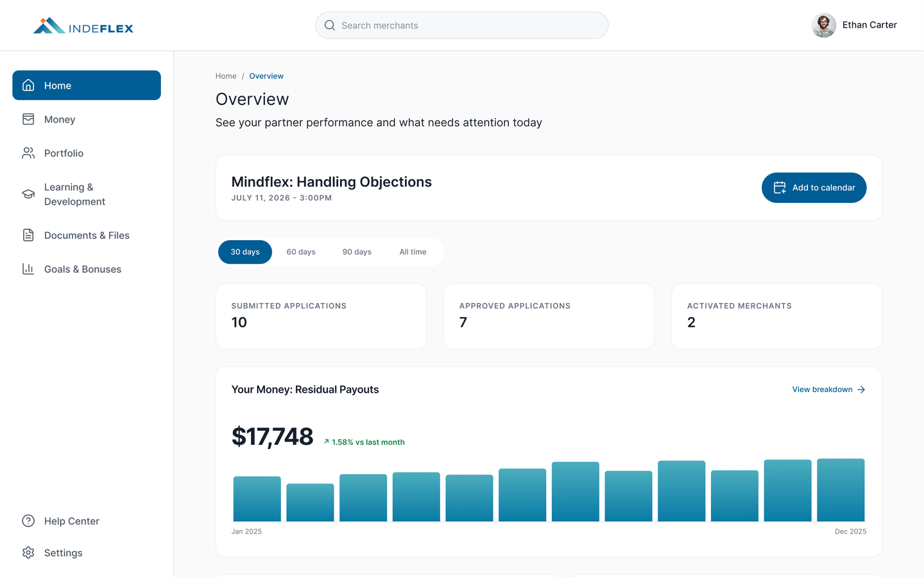Click the Goals & Bonuses chart icon
The width and height of the screenshot is (924, 577).
[x=28, y=269]
